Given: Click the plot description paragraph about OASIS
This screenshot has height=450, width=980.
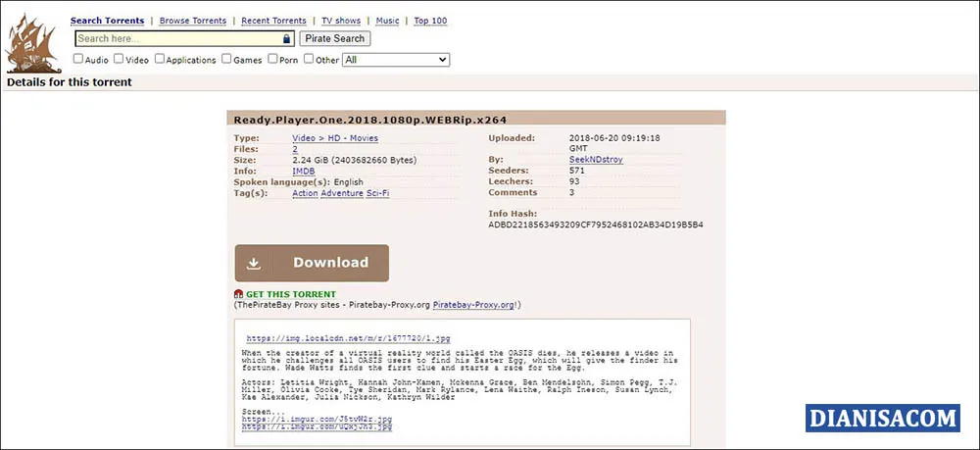Looking at the screenshot, I should 460,361.
